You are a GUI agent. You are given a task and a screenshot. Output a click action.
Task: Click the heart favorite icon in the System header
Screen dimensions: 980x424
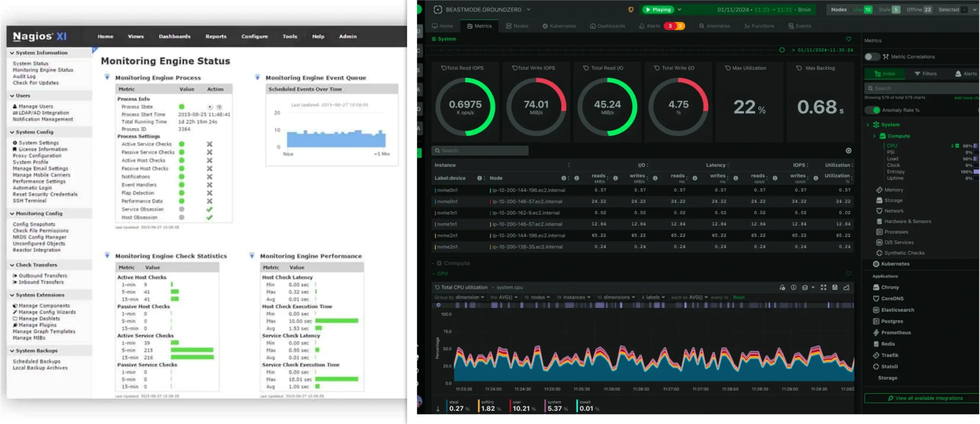point(849,39)
